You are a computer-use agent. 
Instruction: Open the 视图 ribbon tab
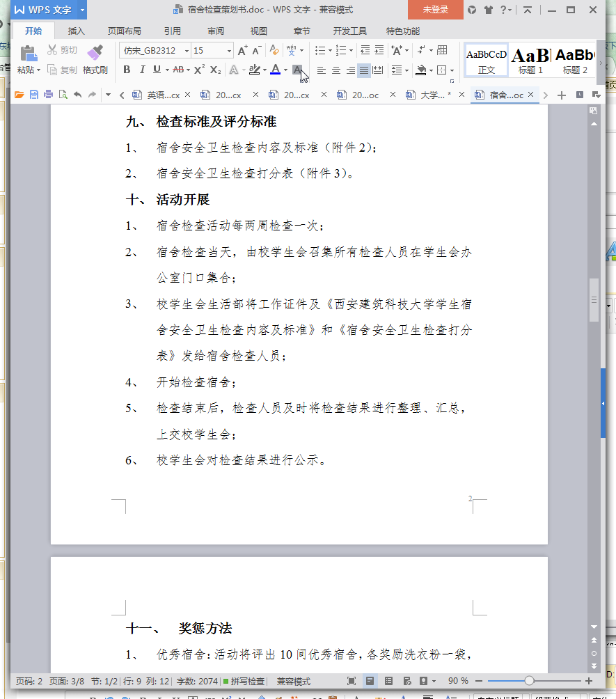(x=258, y=31)
